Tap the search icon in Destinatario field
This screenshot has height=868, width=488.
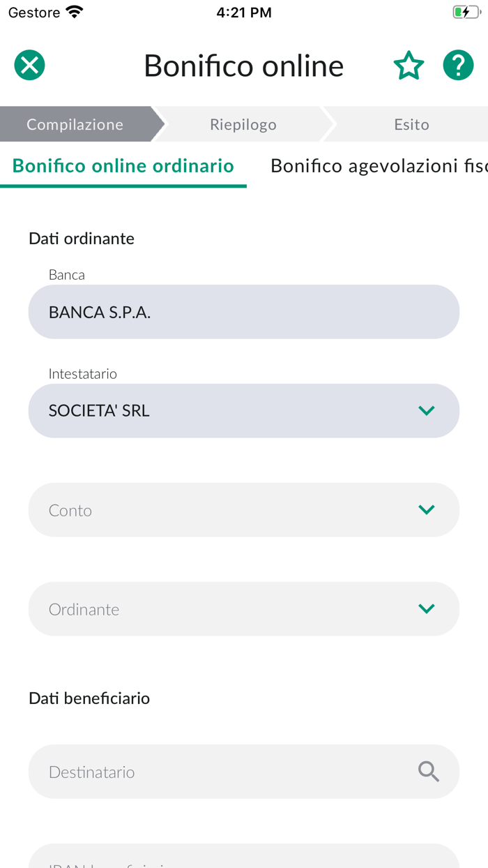428,771
